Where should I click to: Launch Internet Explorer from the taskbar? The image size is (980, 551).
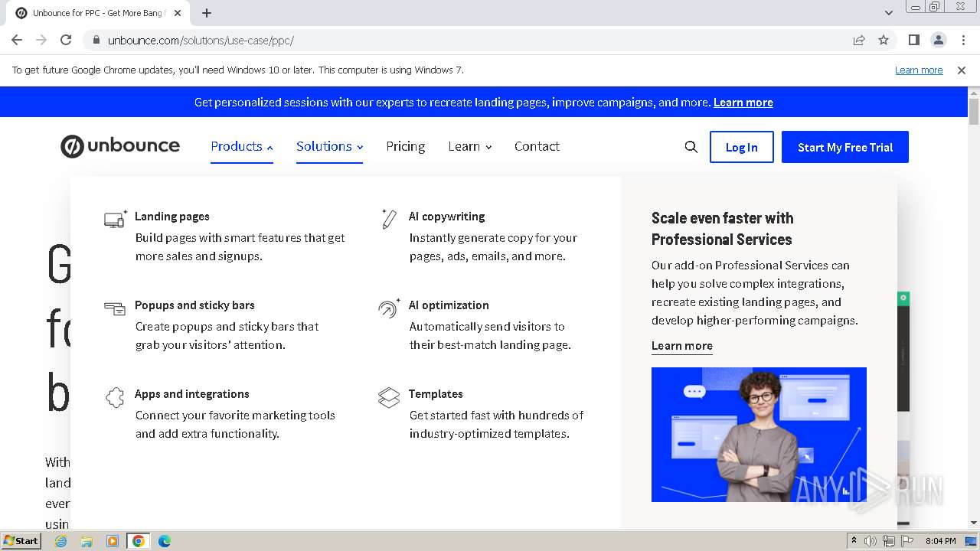coord(60,541)
